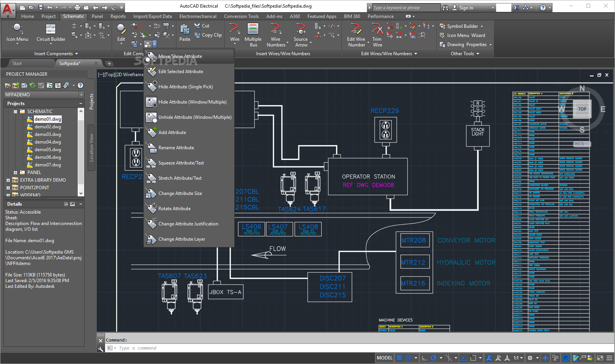Viewport: 615px width, 364px height.
Task: Open the Workspace Switching gear icon
Action: (530, 358)
